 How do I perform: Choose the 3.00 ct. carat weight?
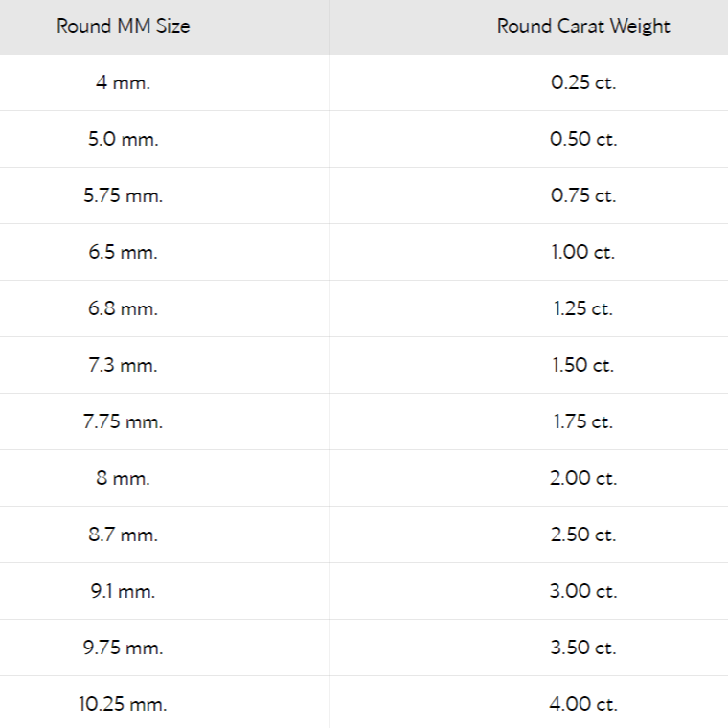point(583,591)
